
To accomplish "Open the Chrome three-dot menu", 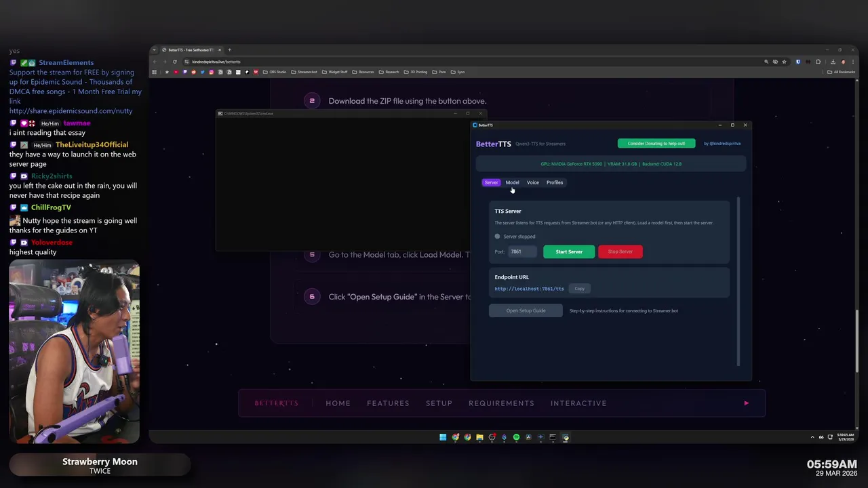I will pos(853,62).
